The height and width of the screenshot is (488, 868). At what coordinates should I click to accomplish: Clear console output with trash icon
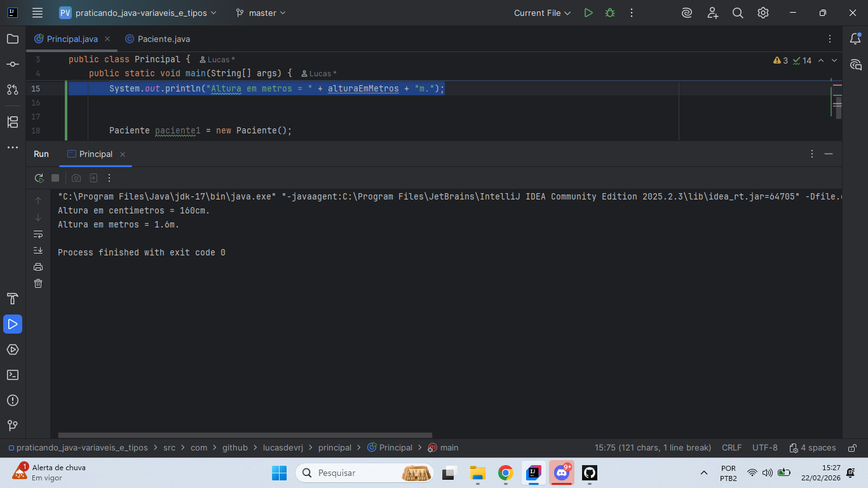[x=38, y=283]
